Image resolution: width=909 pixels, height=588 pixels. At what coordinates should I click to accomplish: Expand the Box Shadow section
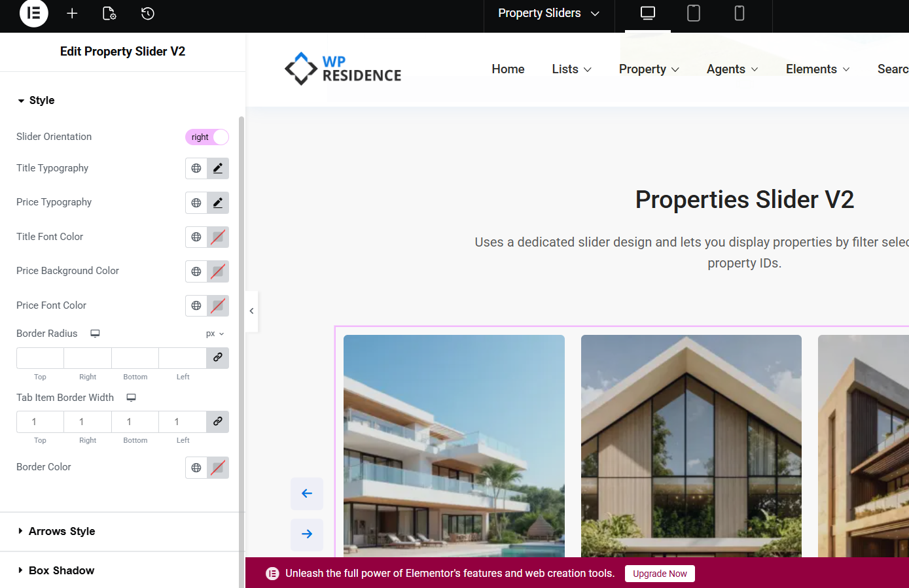point(62,570)
